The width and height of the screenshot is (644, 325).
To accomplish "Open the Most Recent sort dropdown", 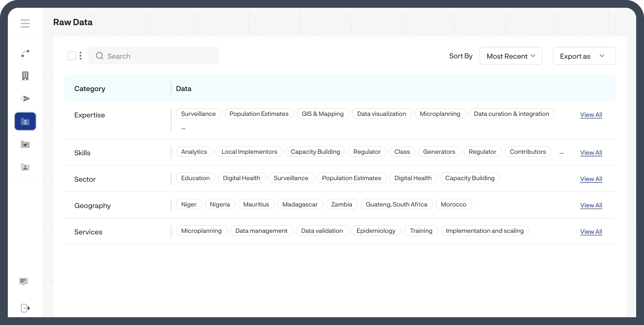I will (511, 56).
